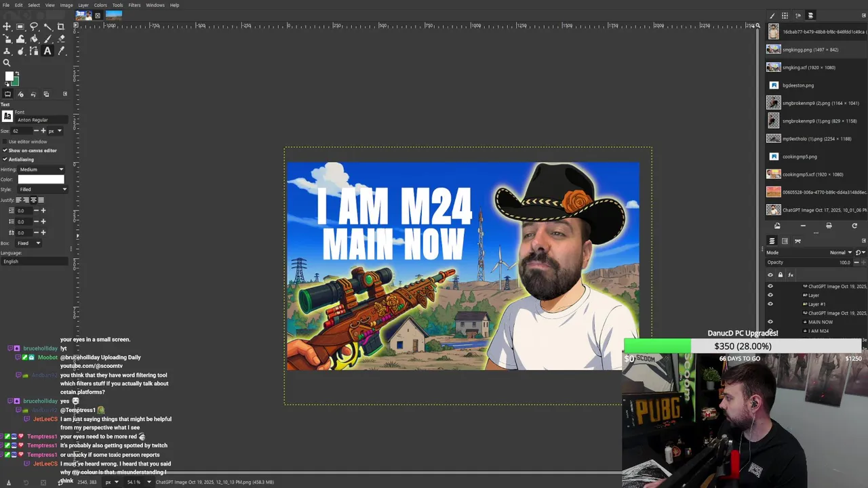Viewport: 868px width, 488px height.
Task: Set text justification to left
Action: (18, 200)
